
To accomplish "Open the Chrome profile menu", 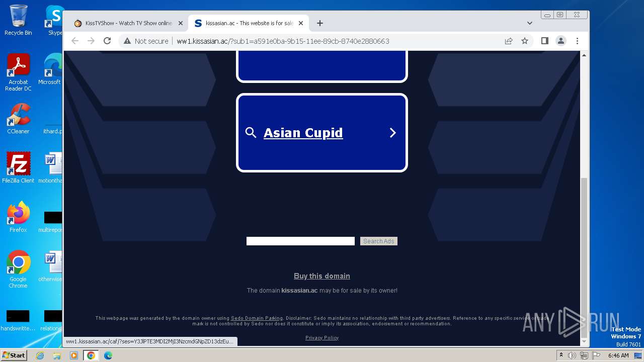I will (560, 41).
